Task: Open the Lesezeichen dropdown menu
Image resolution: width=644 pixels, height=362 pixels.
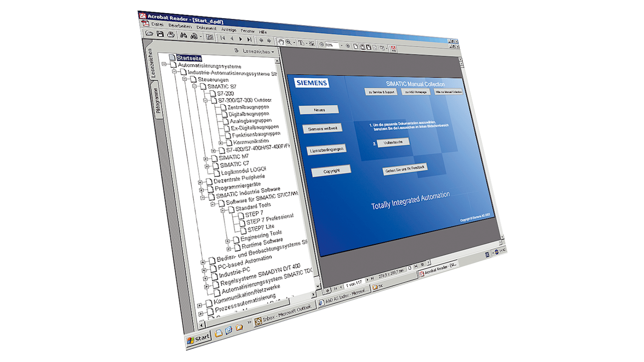Action: (259, 51)
